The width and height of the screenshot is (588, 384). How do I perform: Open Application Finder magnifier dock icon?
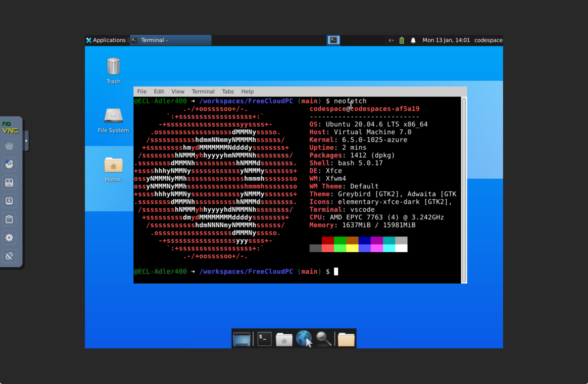pyautogui.click(x=324, y=339)
